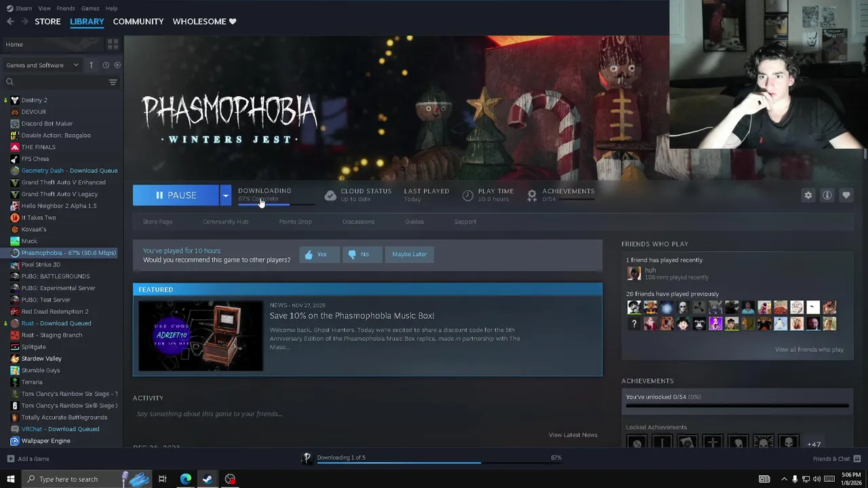Image resolution: width=868 pixels, height=488 pixels.
Task: Open the Music Box featured news thumbnail
Action: (201, 335)
